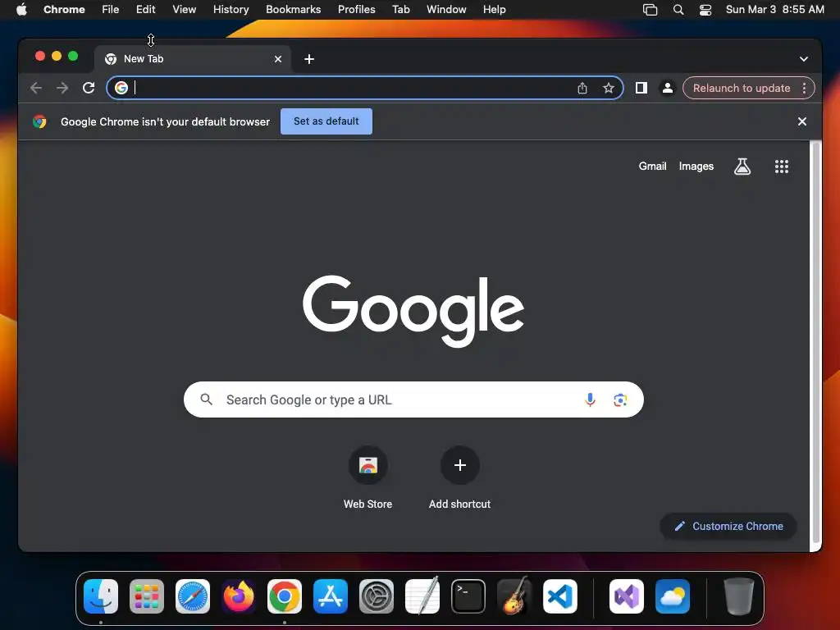This screenshot has height=630, width=840.
Task: Focus the Search Google or type a URL box
Action: click(x=413, y=399)
